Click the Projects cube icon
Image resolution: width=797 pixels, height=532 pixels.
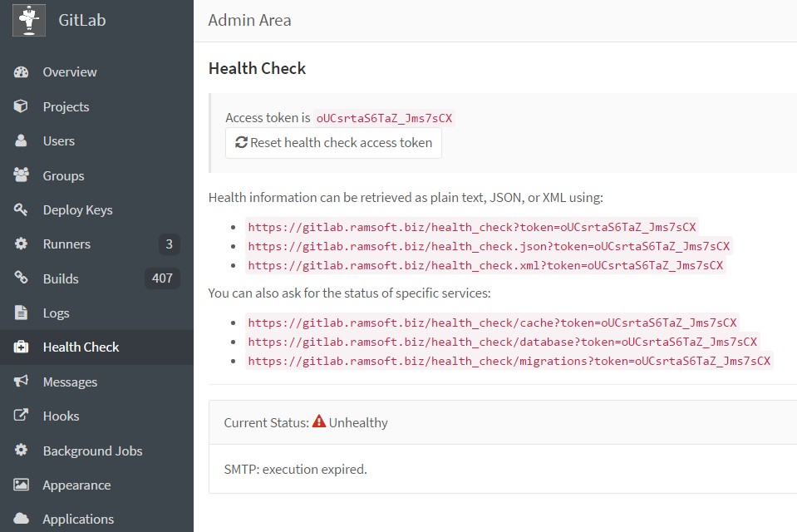(x=22, y=106)
